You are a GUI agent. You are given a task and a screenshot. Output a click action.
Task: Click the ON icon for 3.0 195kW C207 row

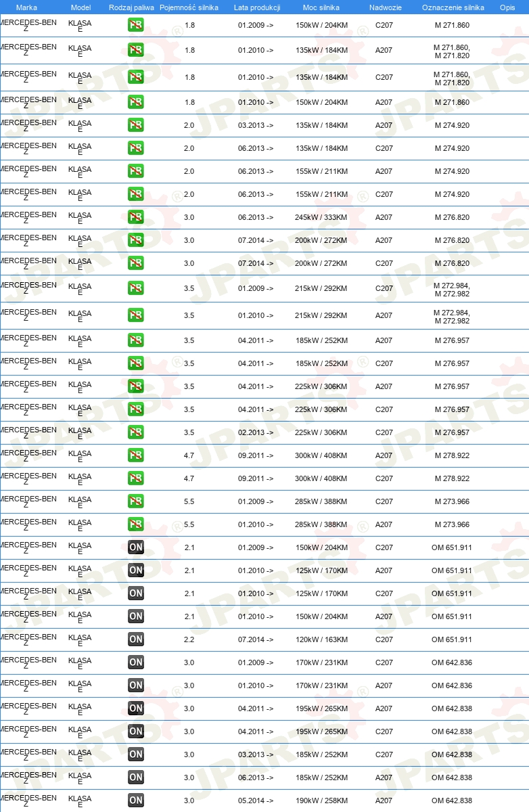(x=136, y=731)
